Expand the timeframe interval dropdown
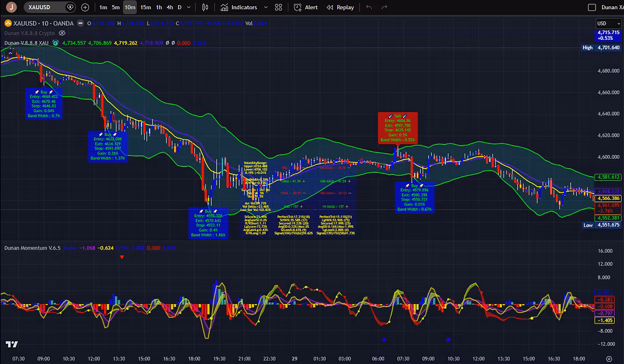 click(x=188, y=7)
